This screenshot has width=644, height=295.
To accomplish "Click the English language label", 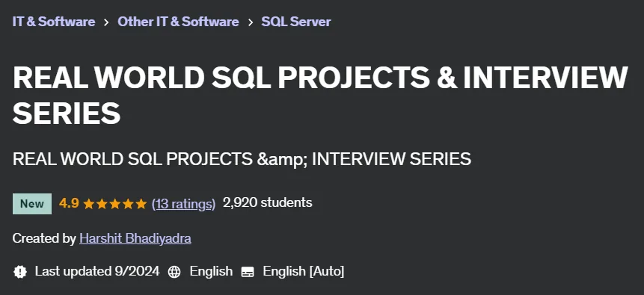I will [x=211, y=271].
